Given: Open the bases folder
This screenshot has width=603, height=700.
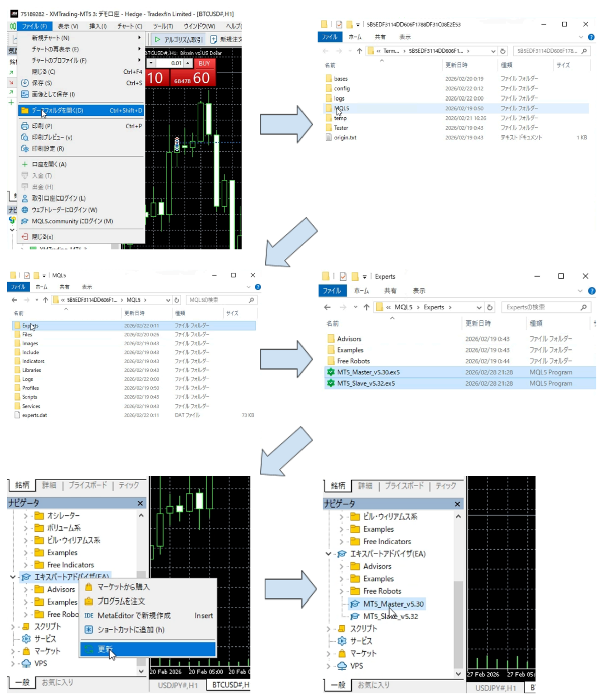Looking at the screenshot, I should (x=341, y=79).
